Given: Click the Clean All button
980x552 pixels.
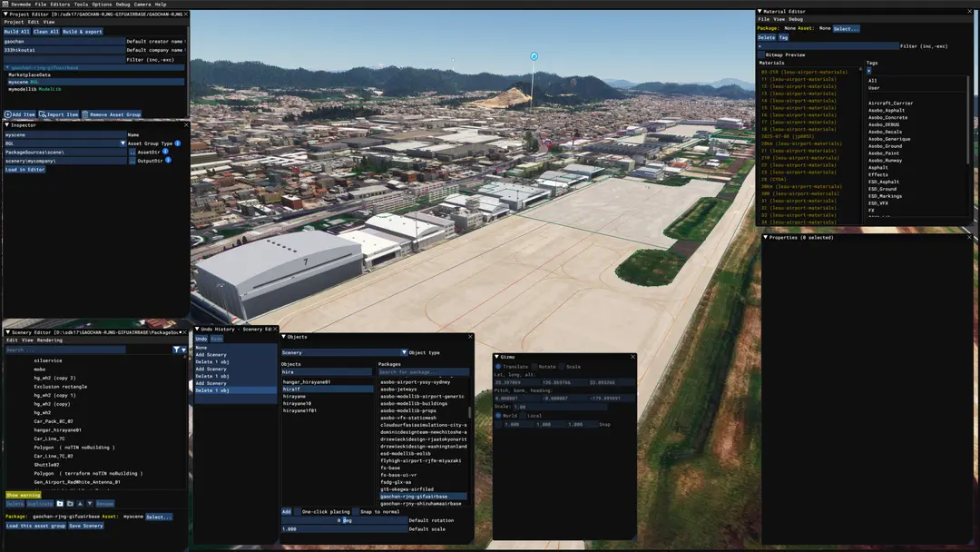Looking at the screenshot, I should point(45,31).
